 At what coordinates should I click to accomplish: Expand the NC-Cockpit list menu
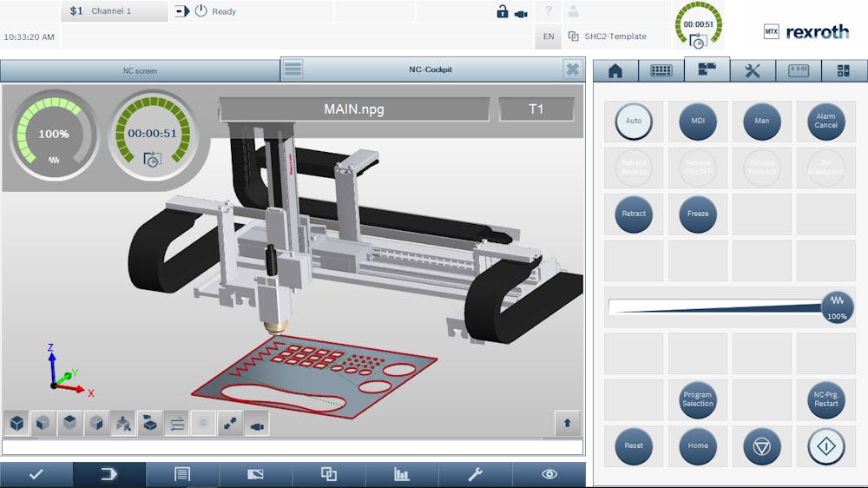point(293,69)
